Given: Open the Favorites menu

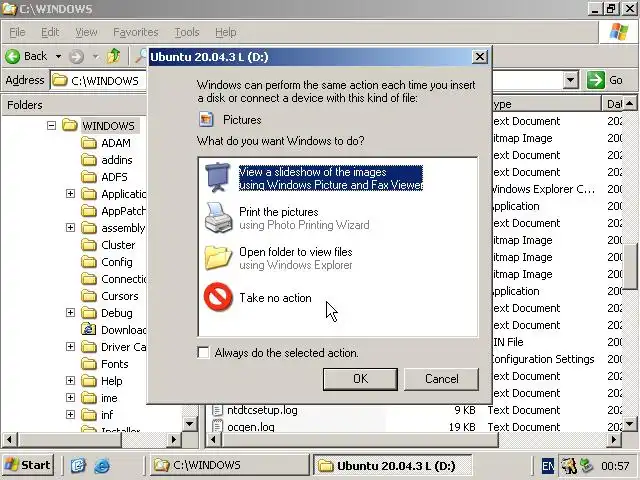Looking at the screenshot, I should point(136,32).
